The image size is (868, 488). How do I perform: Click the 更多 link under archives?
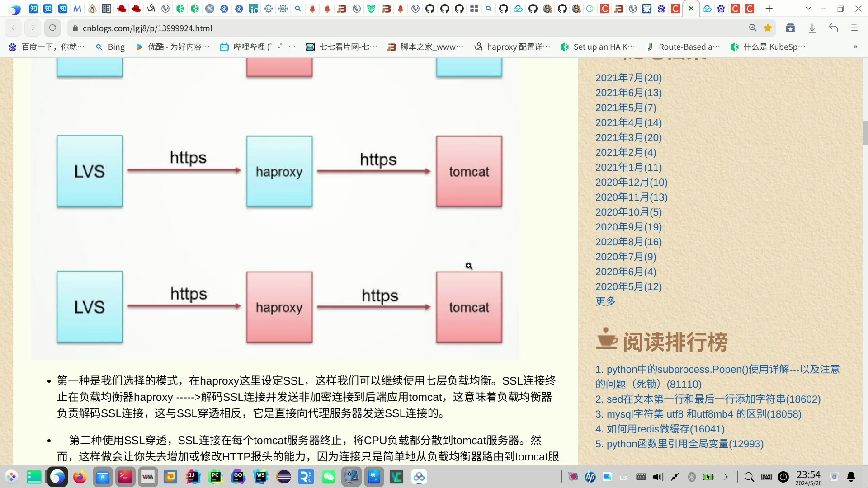[x=605, y=301]
